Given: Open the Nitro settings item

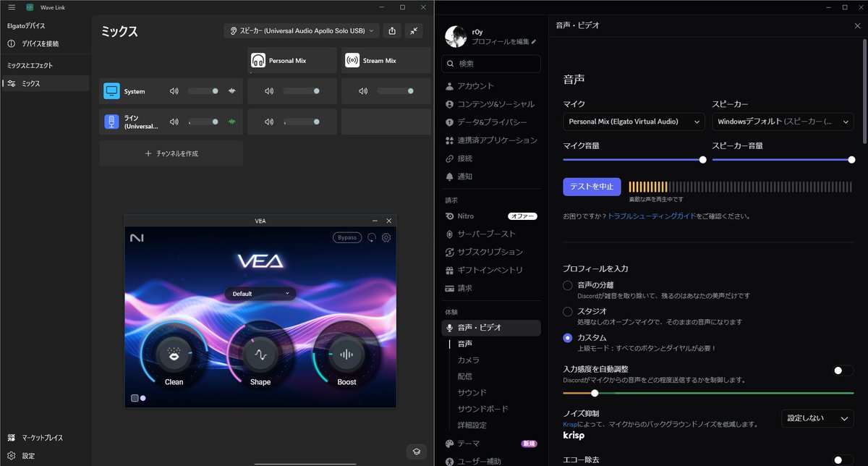Looking at the screenshot, I should point(491,216).
